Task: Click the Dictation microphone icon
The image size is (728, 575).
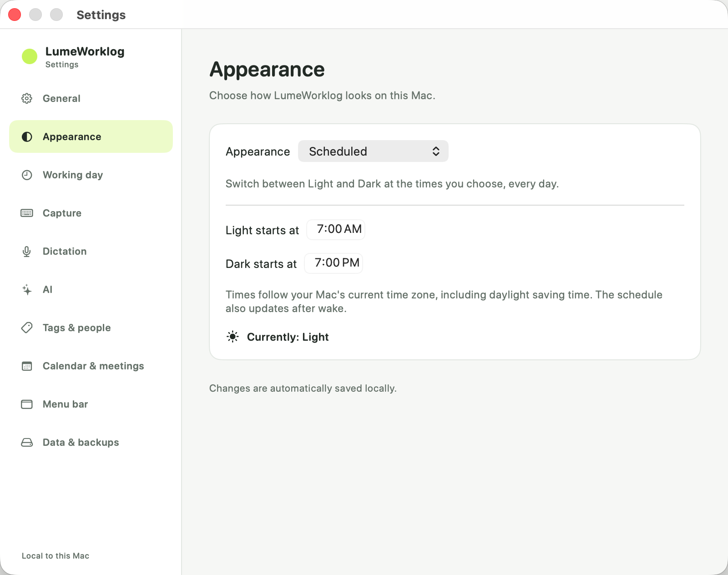Action: point(27,251)
